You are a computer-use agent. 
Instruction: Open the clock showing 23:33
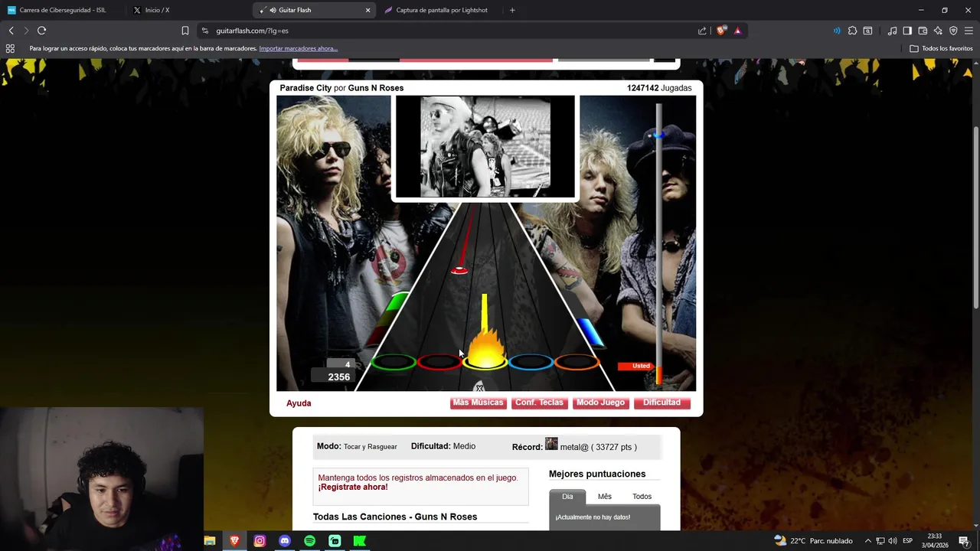coord(935,541)
